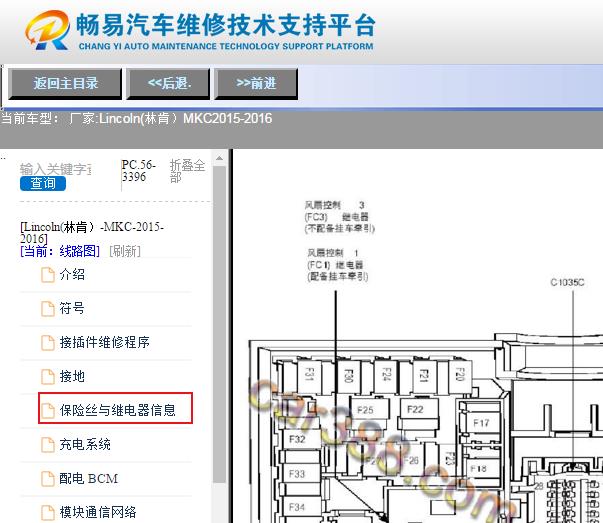Open the 充电系统 tree item
603x523 pixels.
click(x=85, y=444)
